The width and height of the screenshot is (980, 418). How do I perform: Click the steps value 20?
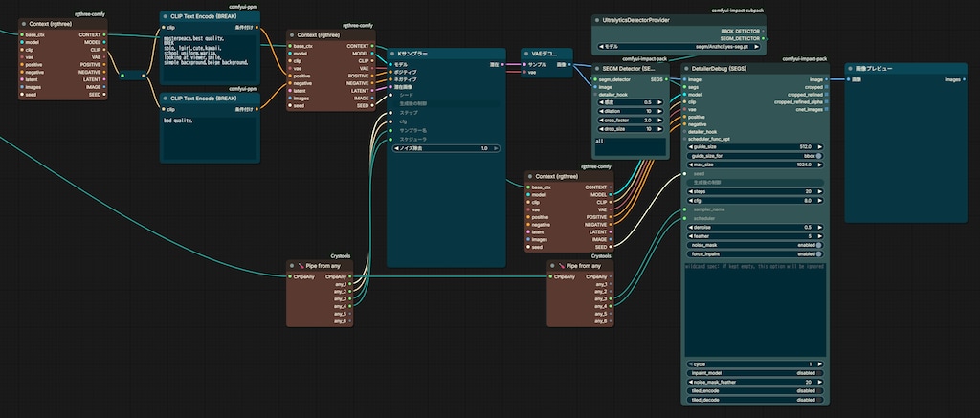(808, 191)
